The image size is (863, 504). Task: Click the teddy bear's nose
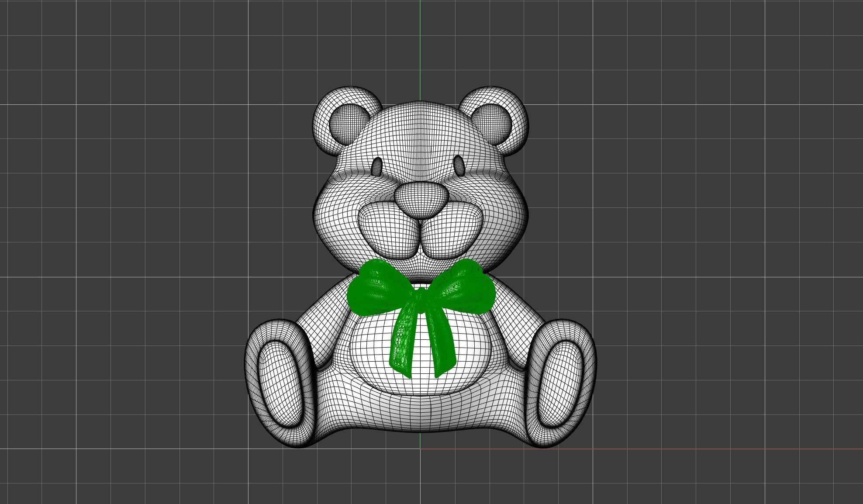pos(421,200)
